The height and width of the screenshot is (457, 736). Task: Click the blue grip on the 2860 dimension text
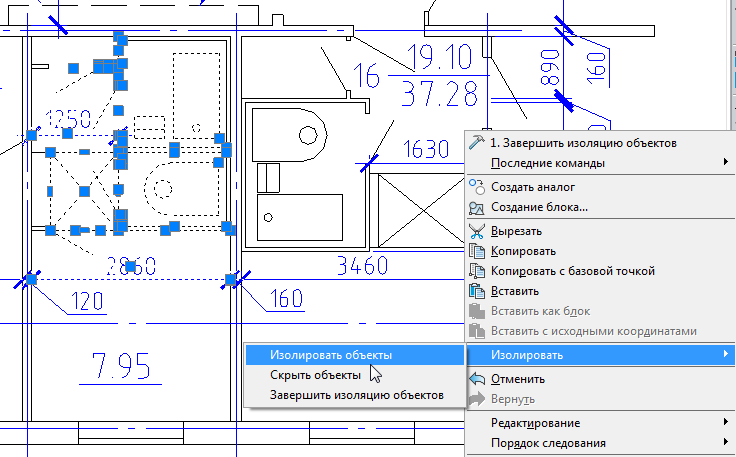(x=130, y=267)
